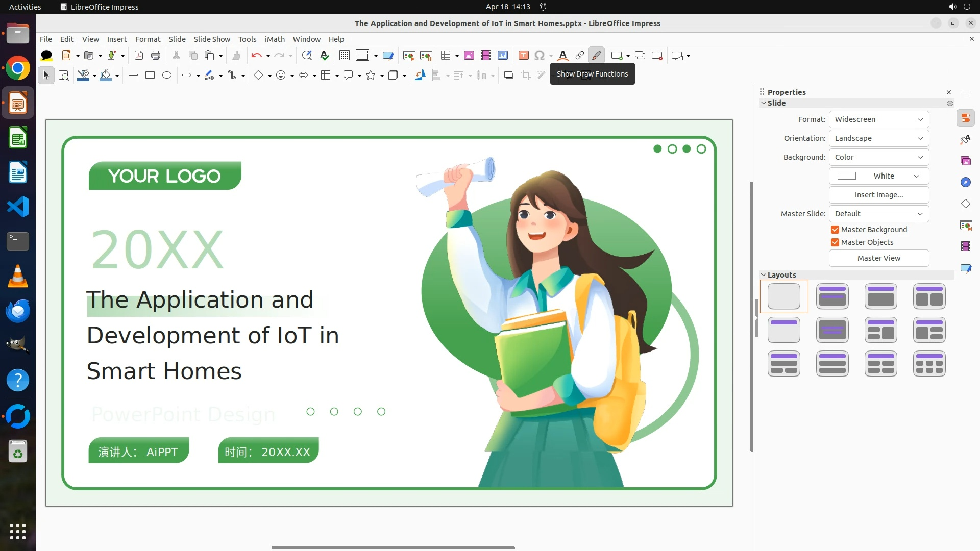This screenshot has width=980, height=551.
Task: Open the Format dropdown showing Widescreen
Action: click(878, 119)
